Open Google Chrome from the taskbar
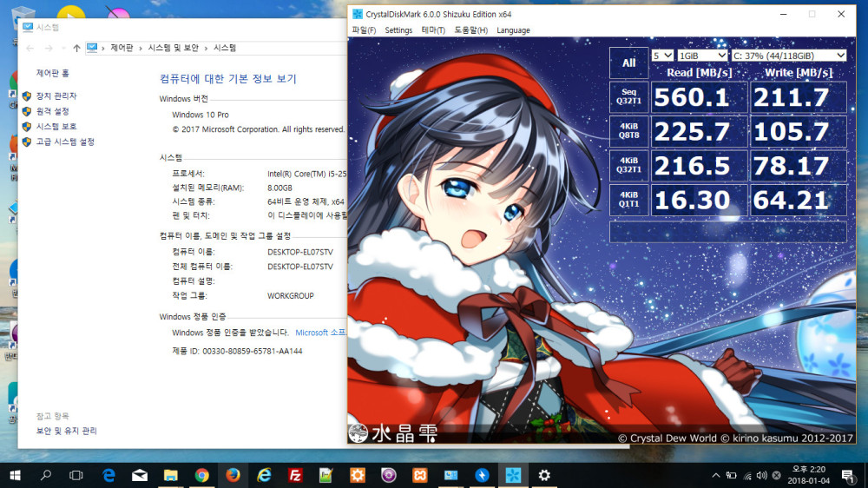The width and height of the screenshot is (868, 488). coord(201,475)
